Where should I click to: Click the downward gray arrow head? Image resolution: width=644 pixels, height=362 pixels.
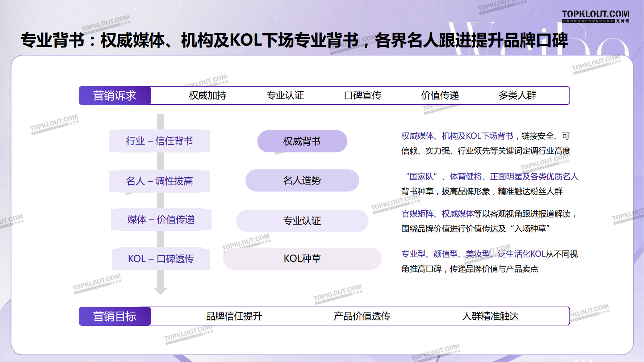click(160, 290)
